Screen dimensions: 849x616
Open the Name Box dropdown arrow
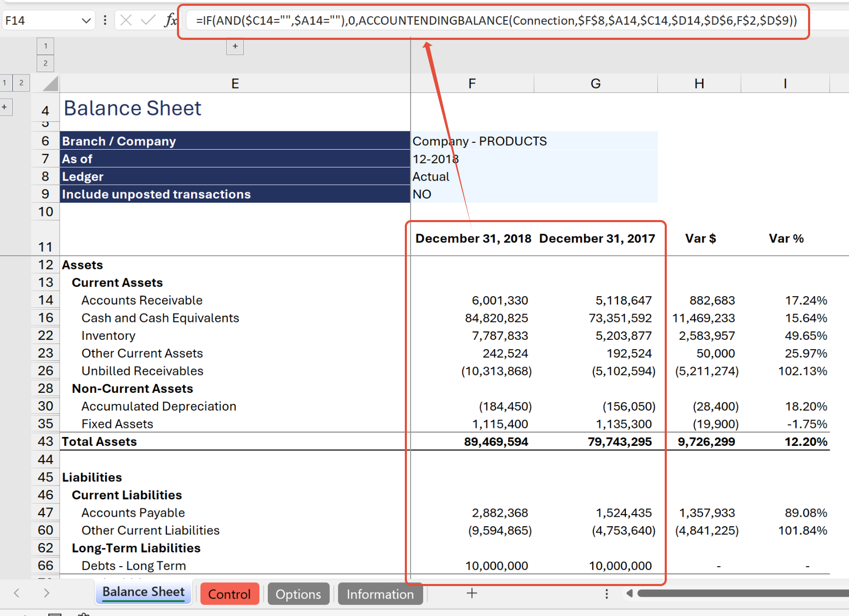(x=86, y=21)
